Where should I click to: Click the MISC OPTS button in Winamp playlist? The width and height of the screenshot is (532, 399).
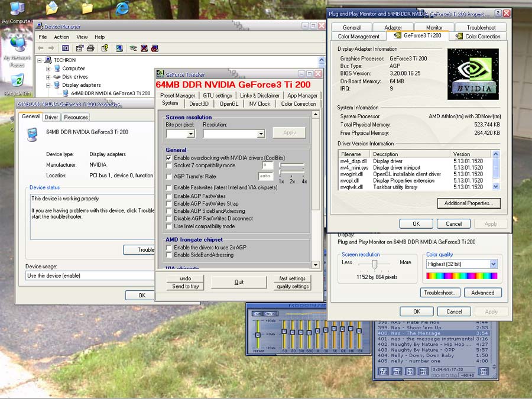(423, 371)
